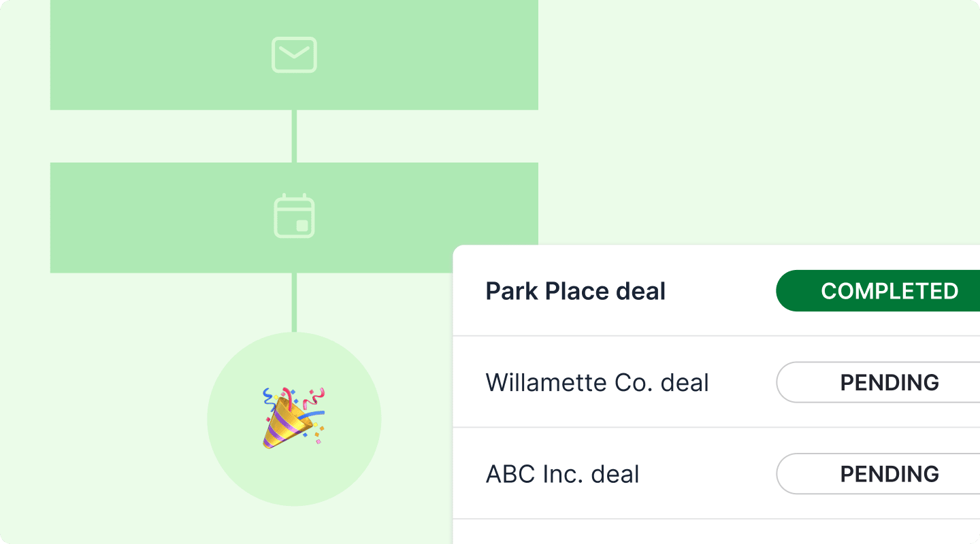
Task: Click the envelope email icon
Action: [x=294, y=54]
